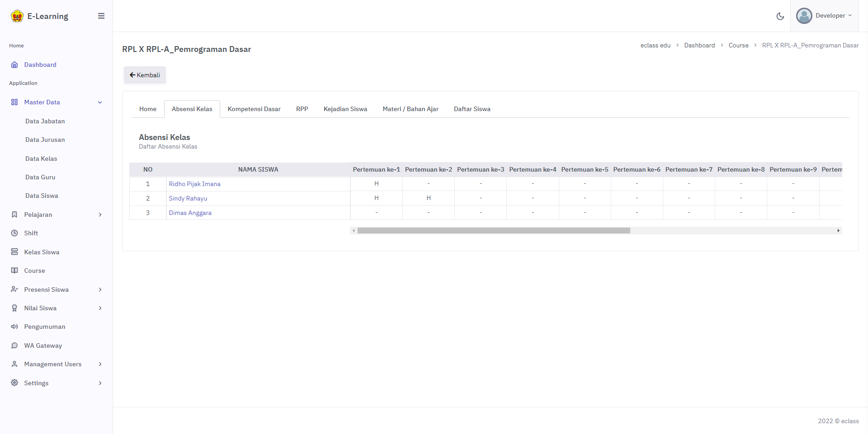Image resolution: width=868 pixels, height=434 pixels.
Task: Open the Daftar Siswa tab
Action: click(472, 109)
